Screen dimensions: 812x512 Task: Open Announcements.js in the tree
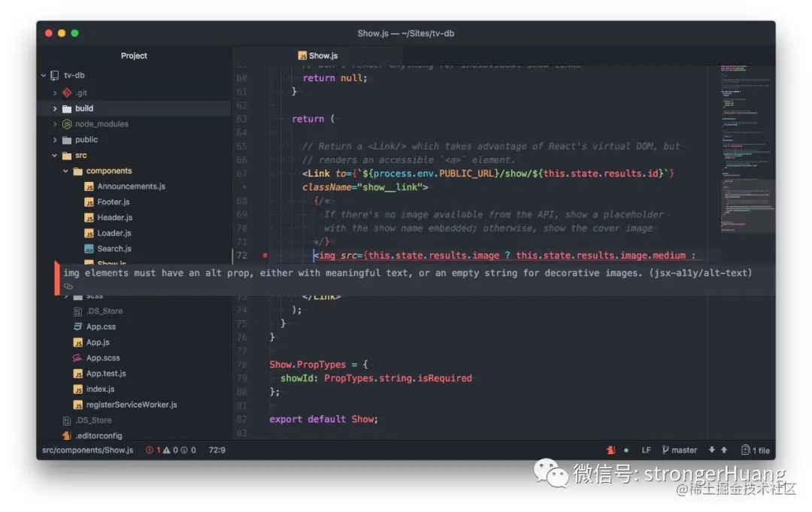131,186
